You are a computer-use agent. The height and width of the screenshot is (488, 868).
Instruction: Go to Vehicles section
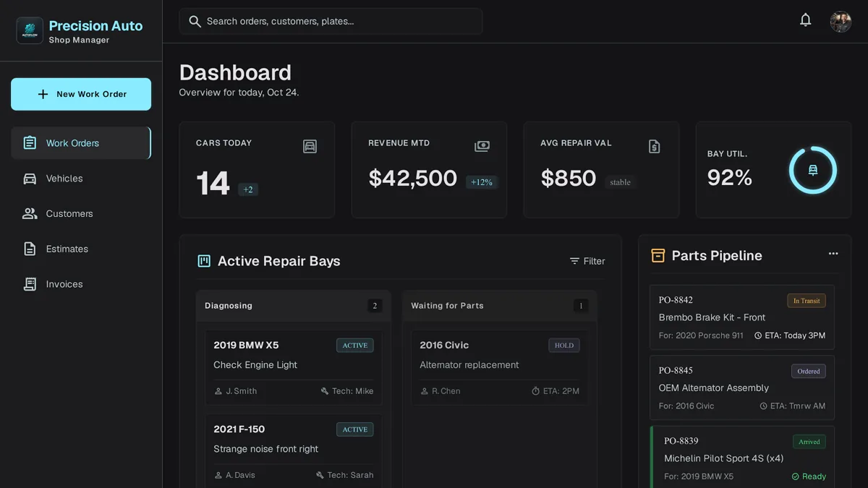pos(81,179)
